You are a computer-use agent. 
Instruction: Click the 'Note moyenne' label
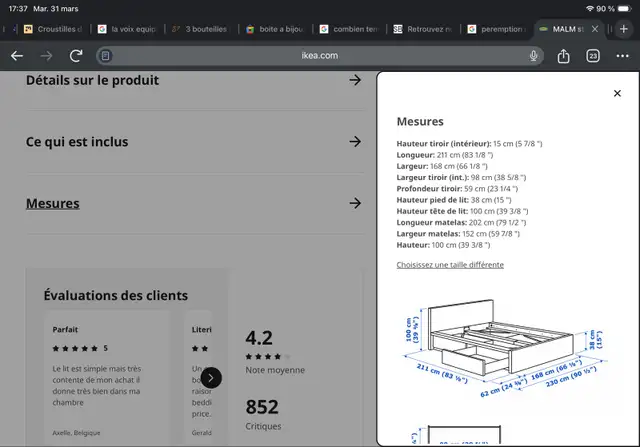tap(275, 370)
